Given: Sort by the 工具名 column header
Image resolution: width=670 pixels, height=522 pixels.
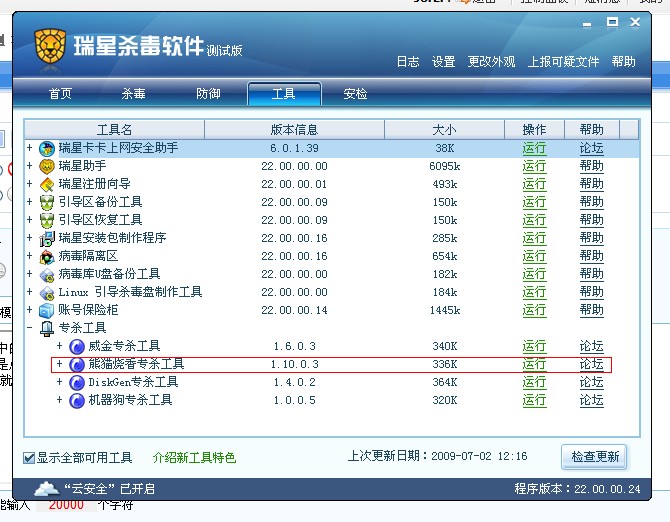Looking at the screenshot, I should point(115,129).
